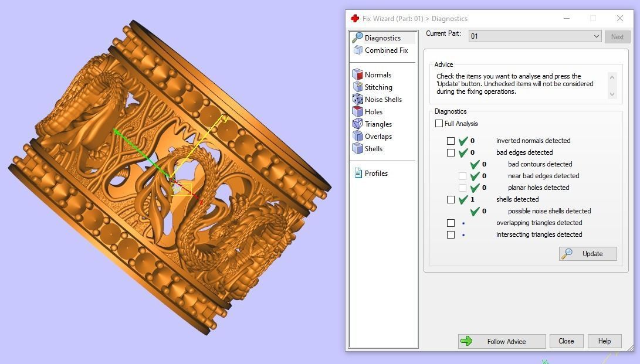Click the Holes cube icon

pyautogui.click(x=358, y=111)
